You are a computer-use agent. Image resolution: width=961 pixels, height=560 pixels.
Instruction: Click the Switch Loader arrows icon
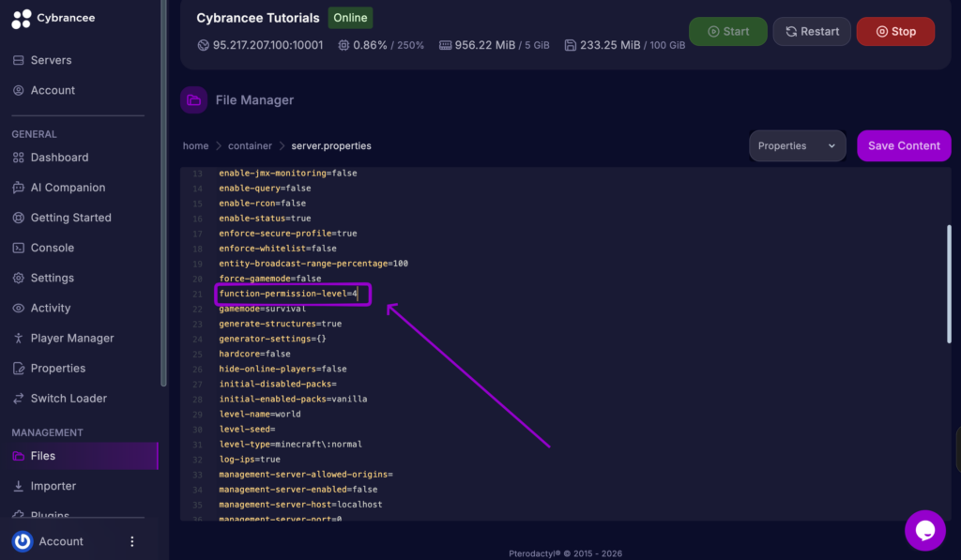pyautogui.click(x=19, y=398)
